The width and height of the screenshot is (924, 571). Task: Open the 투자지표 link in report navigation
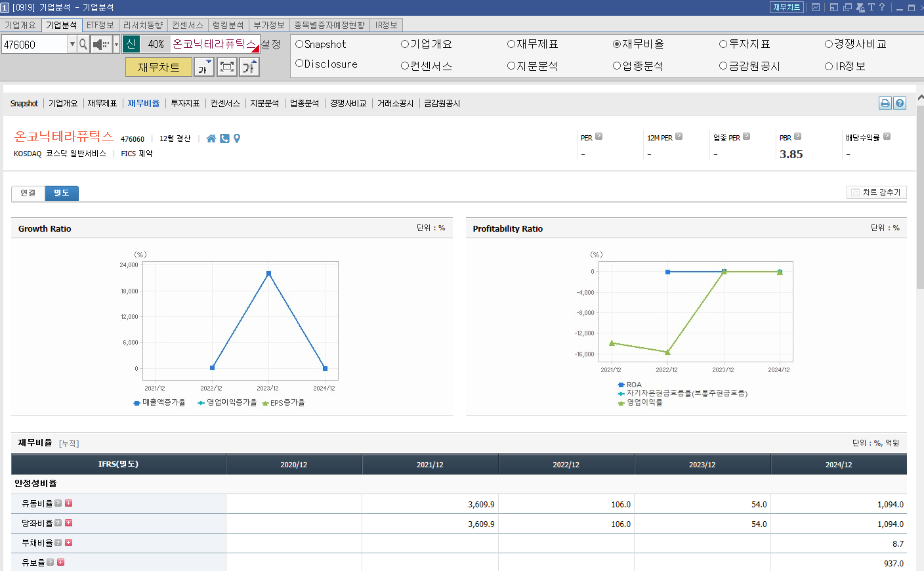(x=185, y=104)
